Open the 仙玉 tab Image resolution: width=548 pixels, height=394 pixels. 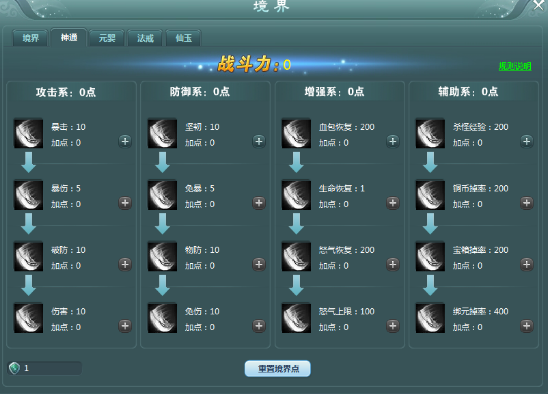click(184, 38)
